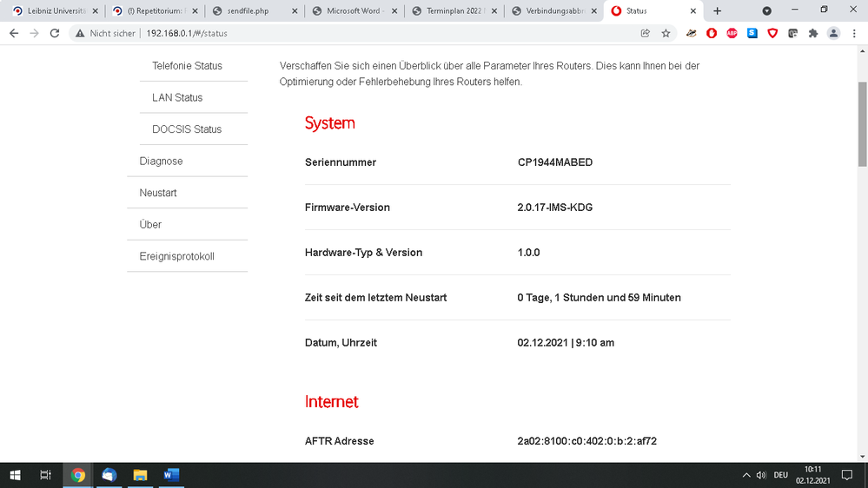Reload the router status page

pyautogui.click(x=54, y=33)
